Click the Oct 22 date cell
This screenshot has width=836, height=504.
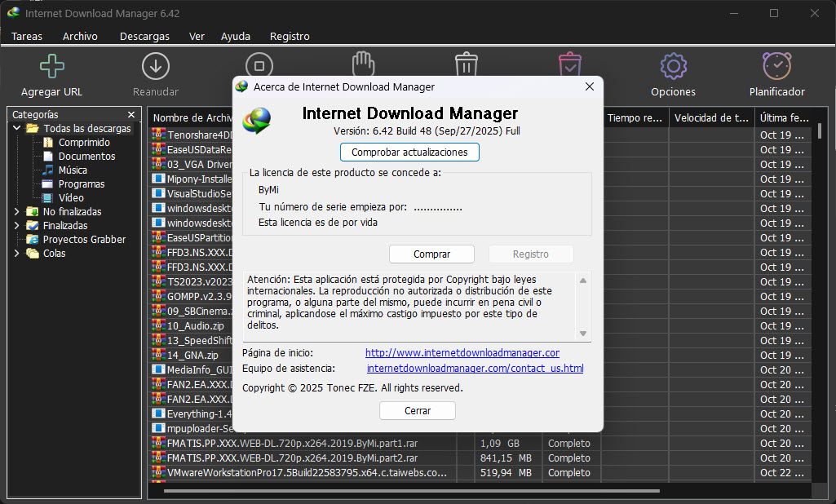pyautogui.click(x=781, y=472)
